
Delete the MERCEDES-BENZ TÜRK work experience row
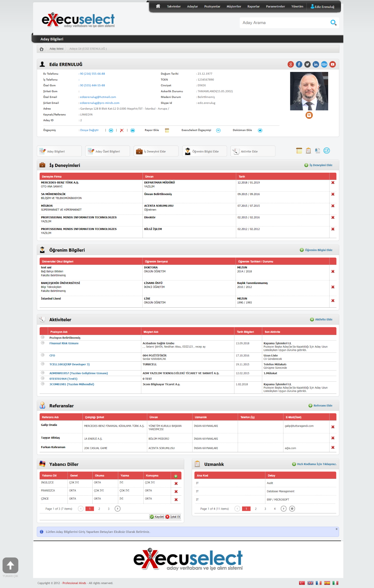click(333, 183)
